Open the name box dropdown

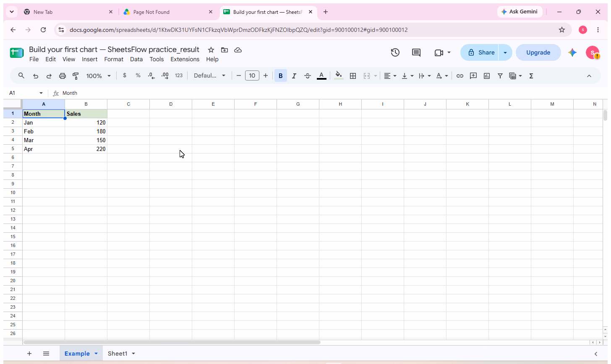(x=41, y=93)
